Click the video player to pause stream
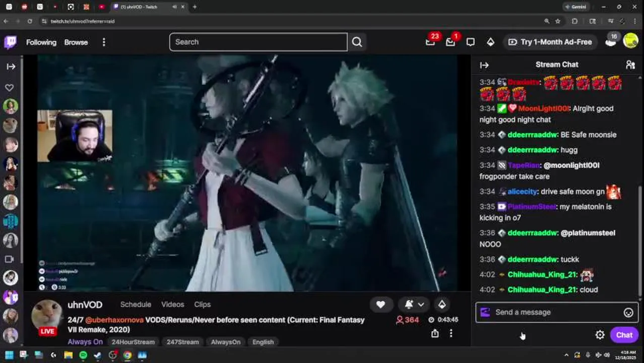Viewport: 644px width, 363px height. [x=247, y=173]
